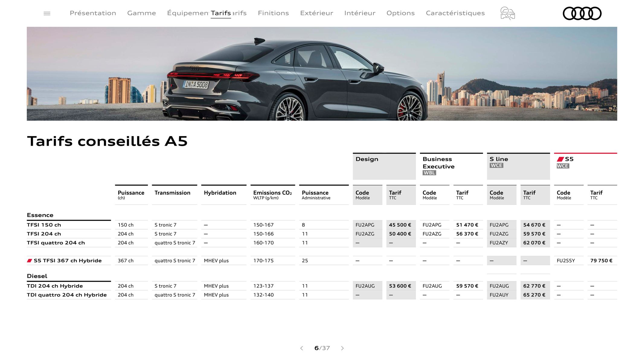Go to previous page arrow
Viewport: 644px width, 362px height.
point(302,348)
